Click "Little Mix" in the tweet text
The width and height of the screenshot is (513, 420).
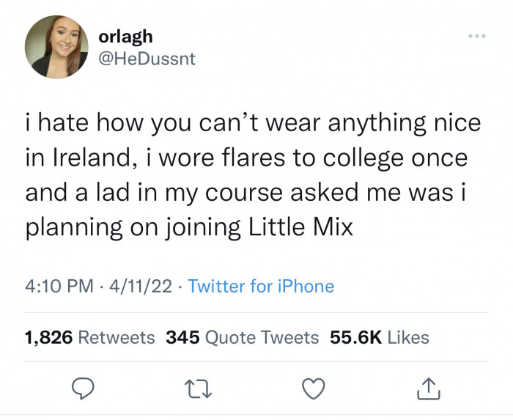tap(306, 228)
